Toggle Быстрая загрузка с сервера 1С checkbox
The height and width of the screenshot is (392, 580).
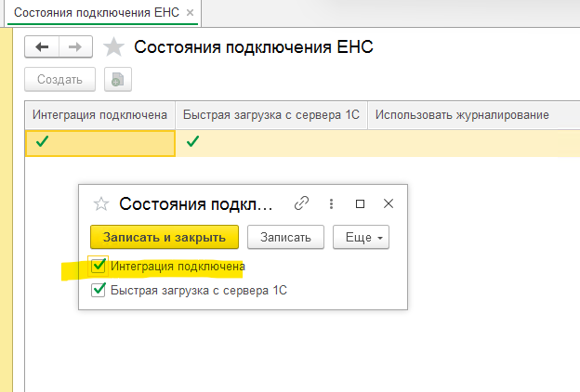(99, 290)
